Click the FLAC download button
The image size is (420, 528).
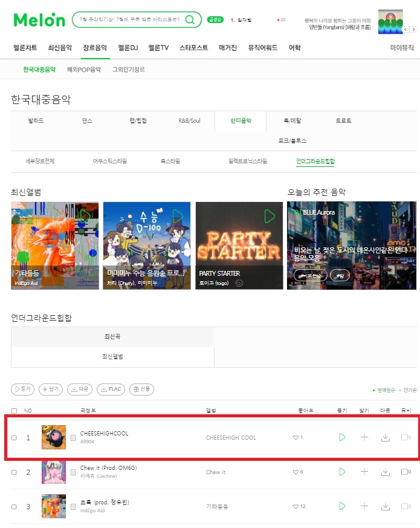(111, 389)
